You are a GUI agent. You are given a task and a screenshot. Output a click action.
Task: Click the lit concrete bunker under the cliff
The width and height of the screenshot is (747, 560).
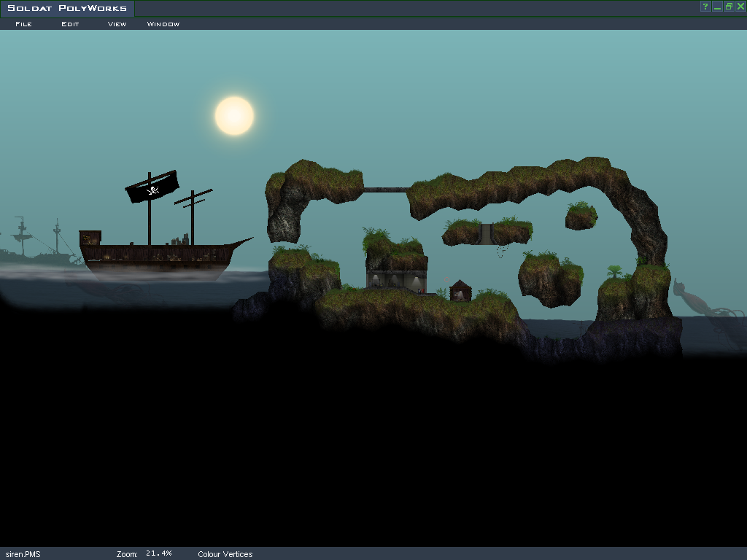(395, 279)
